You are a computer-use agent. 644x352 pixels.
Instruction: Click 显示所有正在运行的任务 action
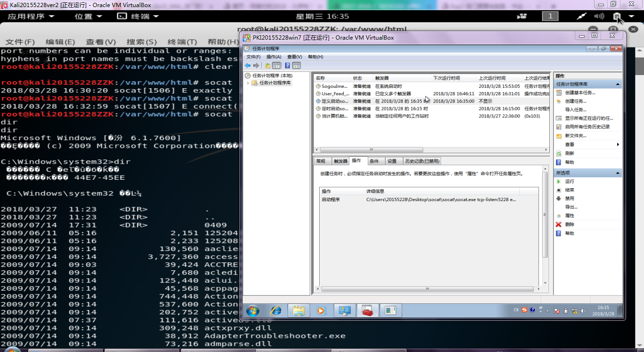[x=589, y=118]
